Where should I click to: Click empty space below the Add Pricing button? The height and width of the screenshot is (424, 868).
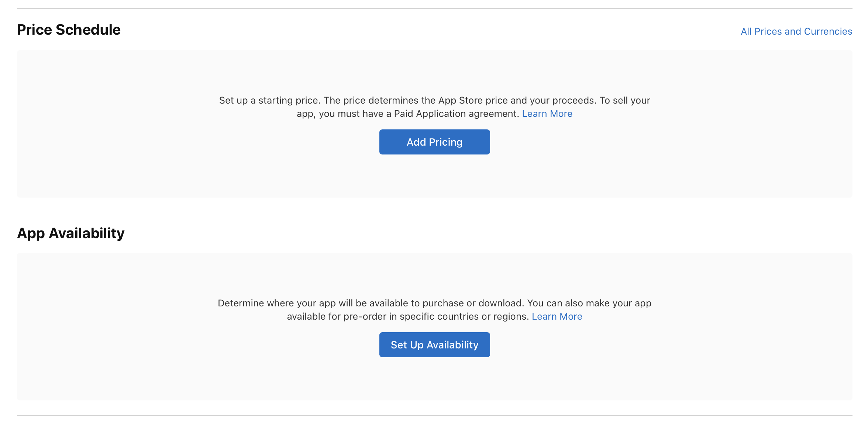tap(434, 177)
